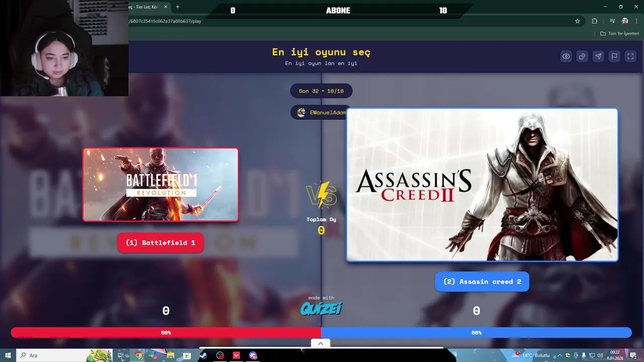Click the EManuelAdam user badge
Viewport: 644px width, 362px height.
coord(319,113)
